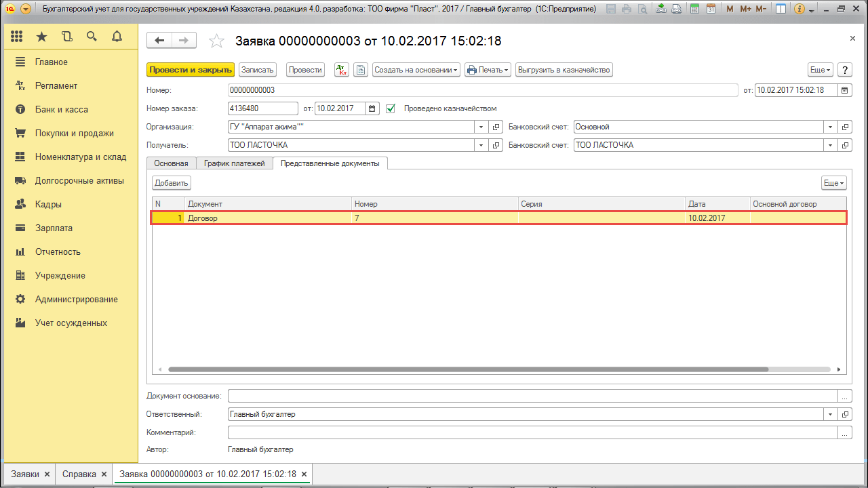Open Favorites star in top panel
Image resolution: width=868 pixels, height=488 pixels.
pos(41,37)
